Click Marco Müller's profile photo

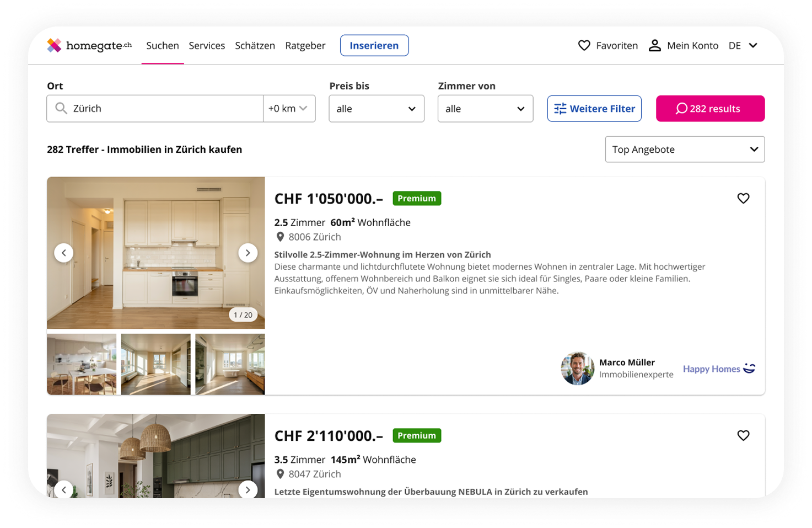tap(577, 369)
